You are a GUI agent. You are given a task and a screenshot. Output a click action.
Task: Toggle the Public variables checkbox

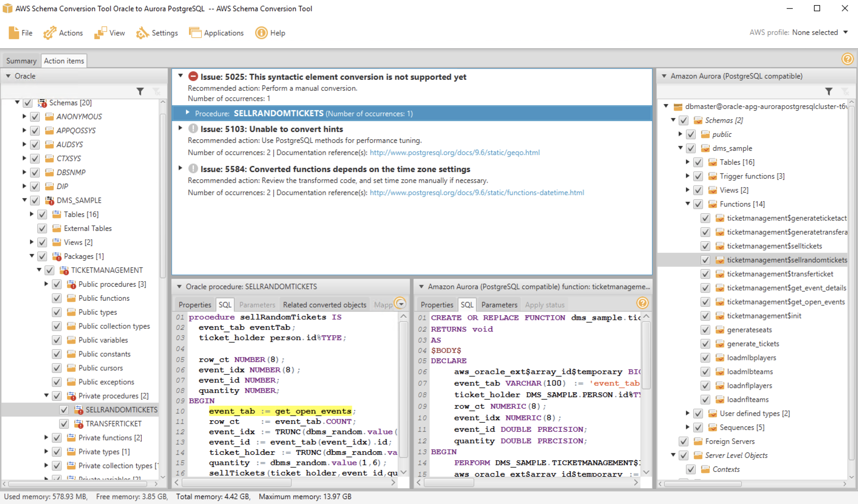56,340
